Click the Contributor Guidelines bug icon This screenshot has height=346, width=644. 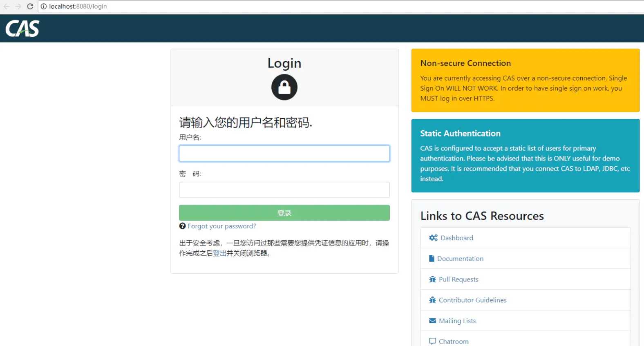point(432,300)
